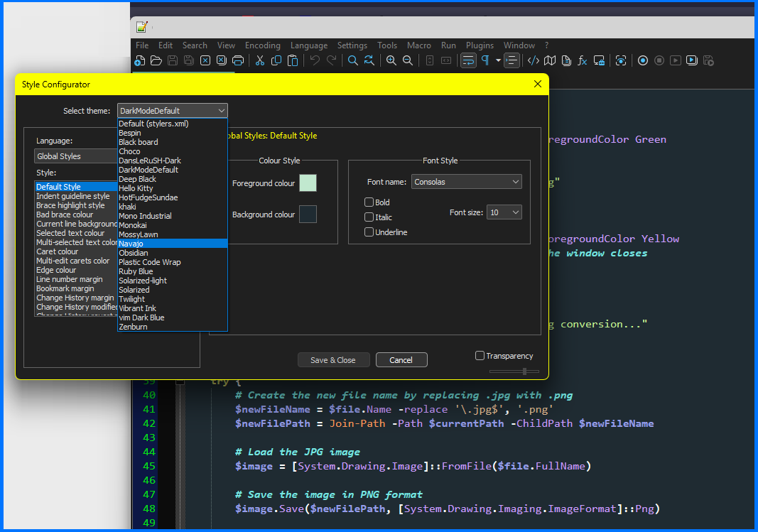Click the Foreground colour swatch
The image size is (758, 532).
click(x=308, y=183)
